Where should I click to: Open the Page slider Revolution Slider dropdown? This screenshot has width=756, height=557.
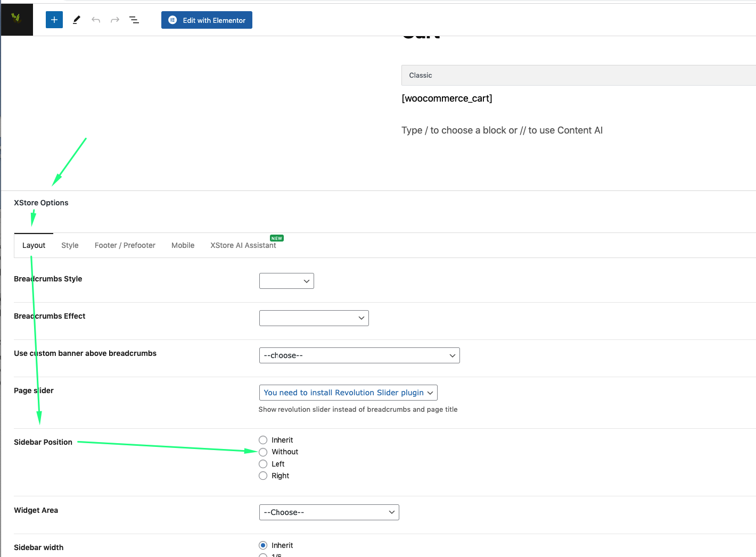(x=348, y=393)
